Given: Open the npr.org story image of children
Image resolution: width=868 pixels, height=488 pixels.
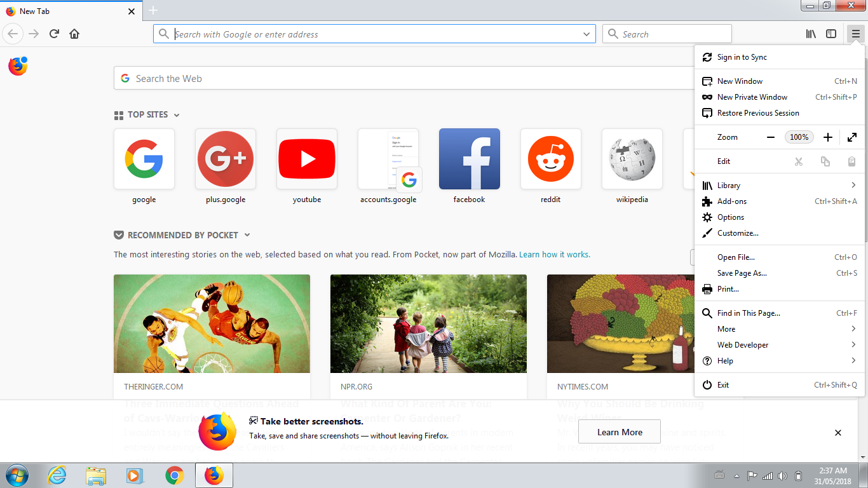Looking at the screenshot, I should point(428,323).
